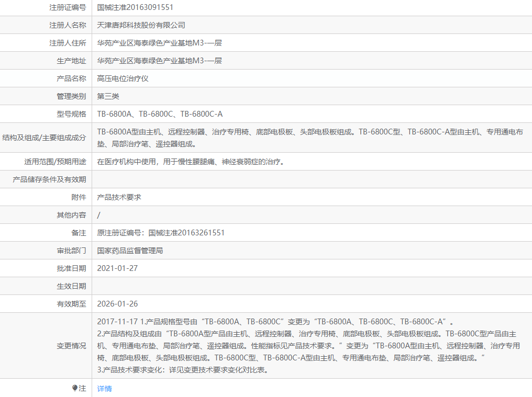Screen dimensions: 532x397
Task: Select registration number 国械注准20163091551
Action: (135, 7)
